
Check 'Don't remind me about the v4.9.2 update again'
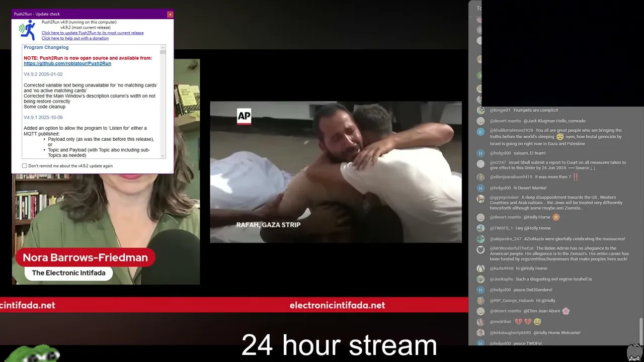25,166
